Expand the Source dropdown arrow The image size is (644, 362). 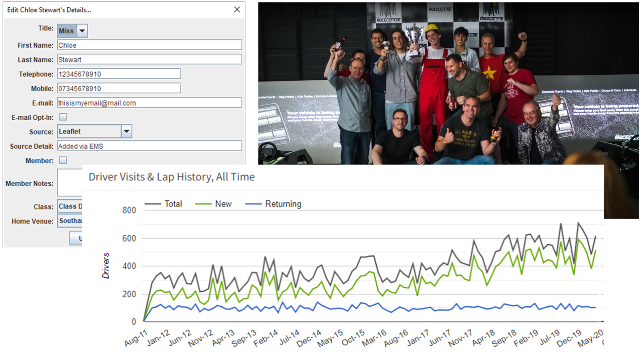coord(126,131)
